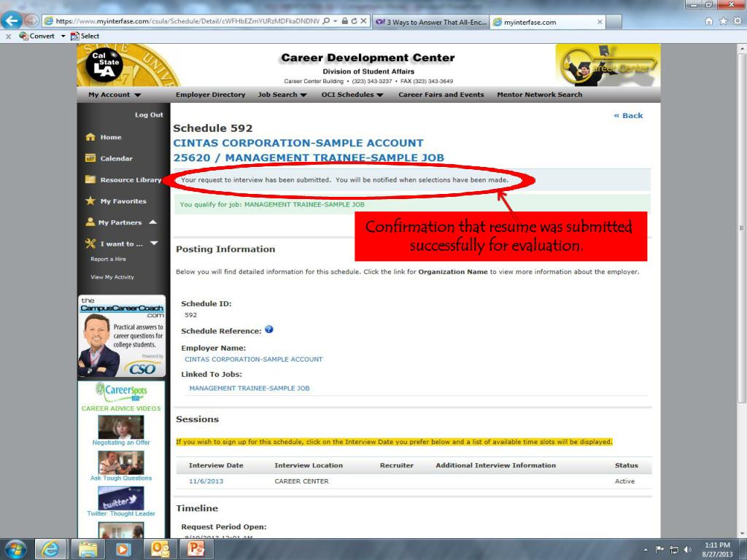Collapse the My Partners section arrow
The width and height of the screenshot is (747, 560).
click(x=153, y=222)
